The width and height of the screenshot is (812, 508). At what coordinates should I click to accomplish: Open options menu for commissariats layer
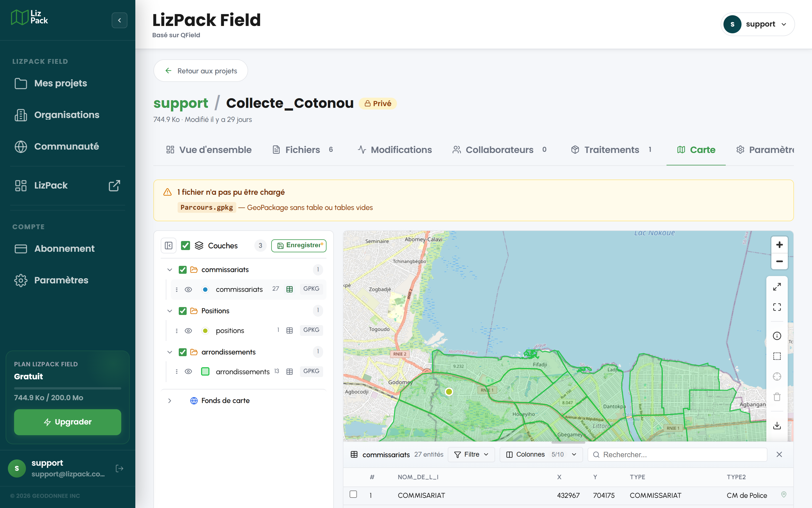click(176, 289)
